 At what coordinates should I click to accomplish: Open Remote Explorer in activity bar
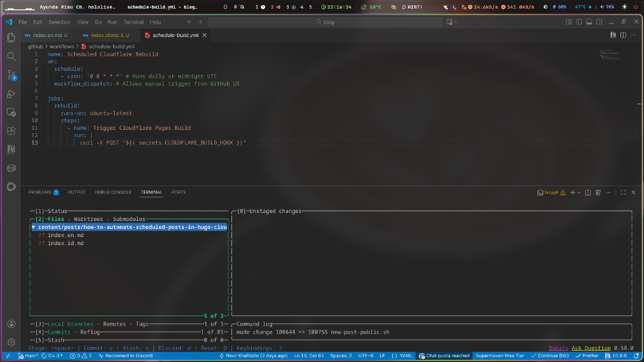[11, 113]
